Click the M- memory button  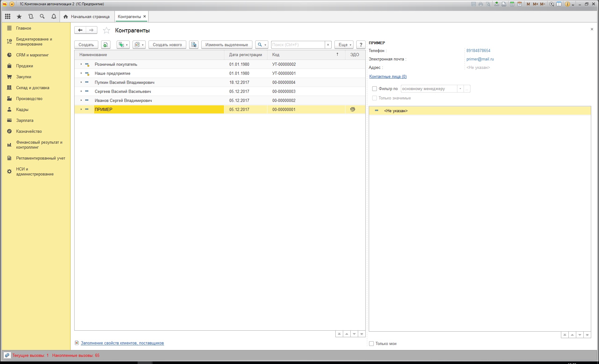543,4
